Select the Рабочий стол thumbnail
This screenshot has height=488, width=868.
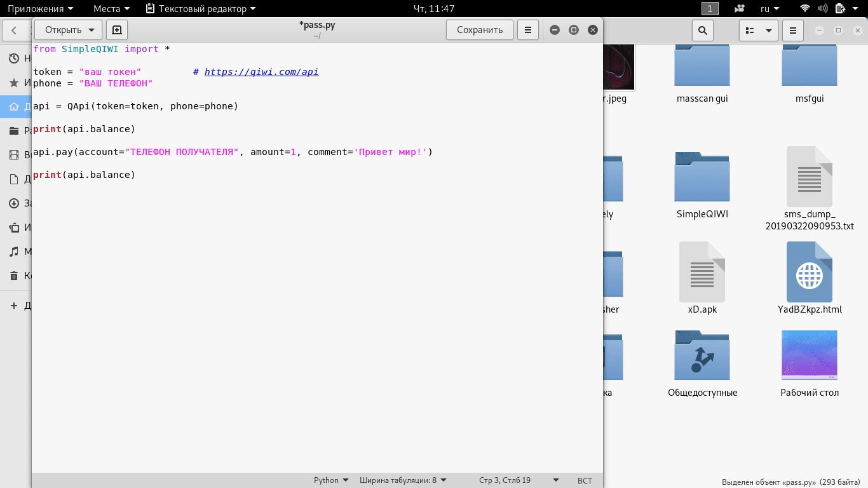point(809,356)
